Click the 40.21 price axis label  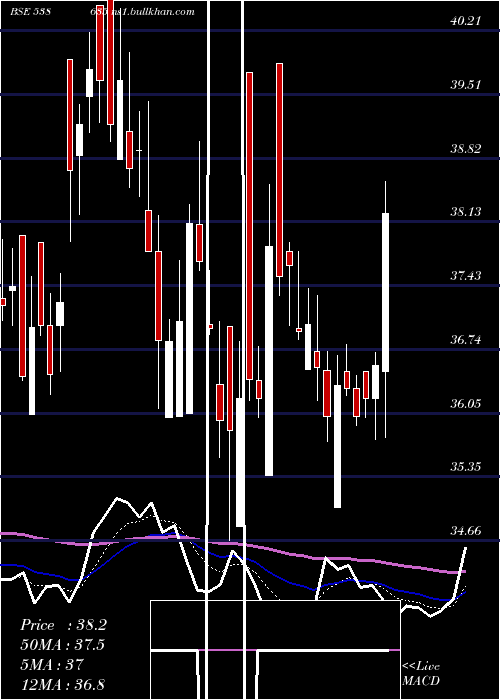pyautogui.click(x=466, y=21)
